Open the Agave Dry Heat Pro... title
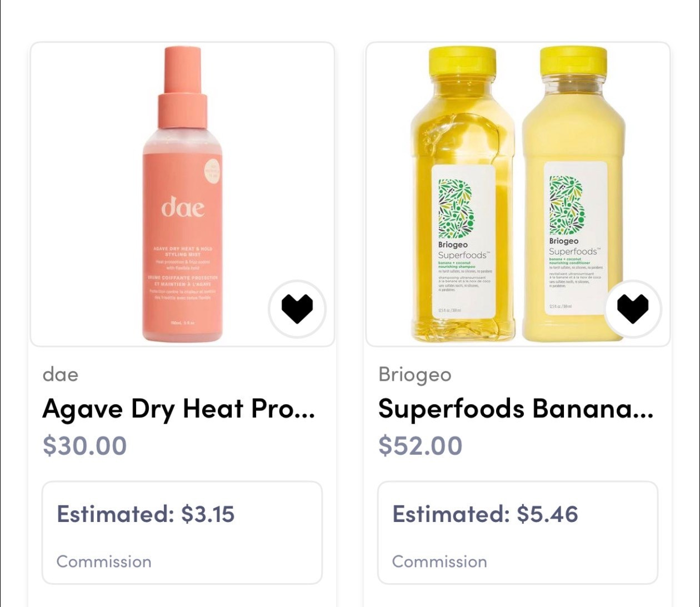This screenshot has height=607, width=700. 178,409
